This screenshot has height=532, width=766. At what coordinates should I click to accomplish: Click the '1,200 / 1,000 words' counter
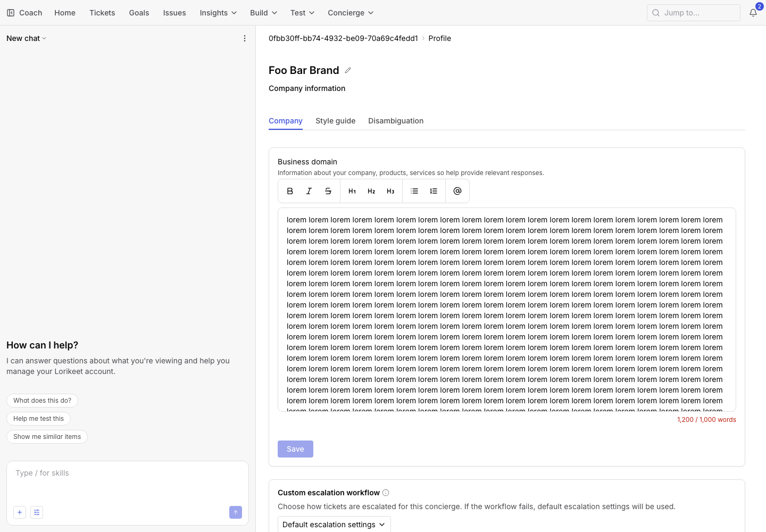(x=706, y=420)
